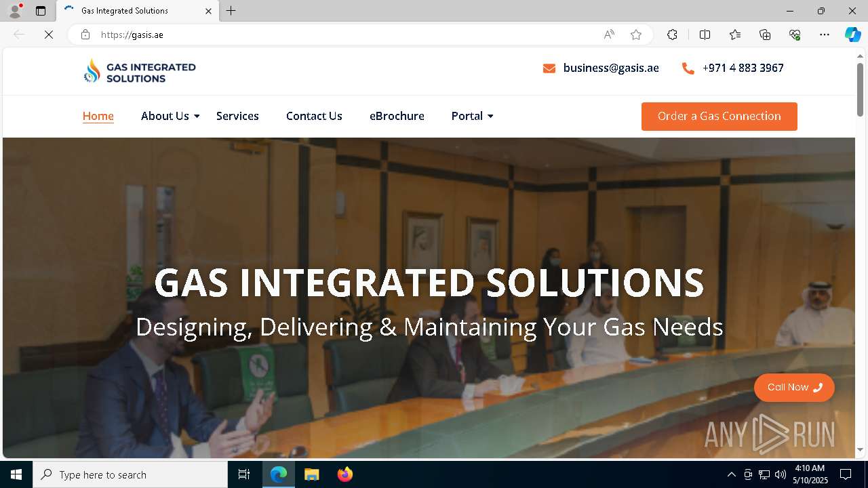Open the volume tray icon
The height and width of the screenshot is (488, 868).
[x=780, y=474]
